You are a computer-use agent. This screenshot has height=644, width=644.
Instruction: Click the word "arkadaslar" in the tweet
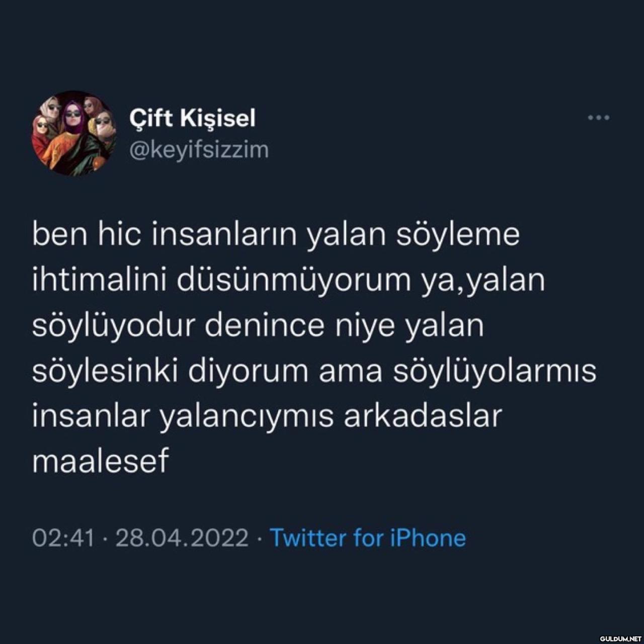(423, 416)
